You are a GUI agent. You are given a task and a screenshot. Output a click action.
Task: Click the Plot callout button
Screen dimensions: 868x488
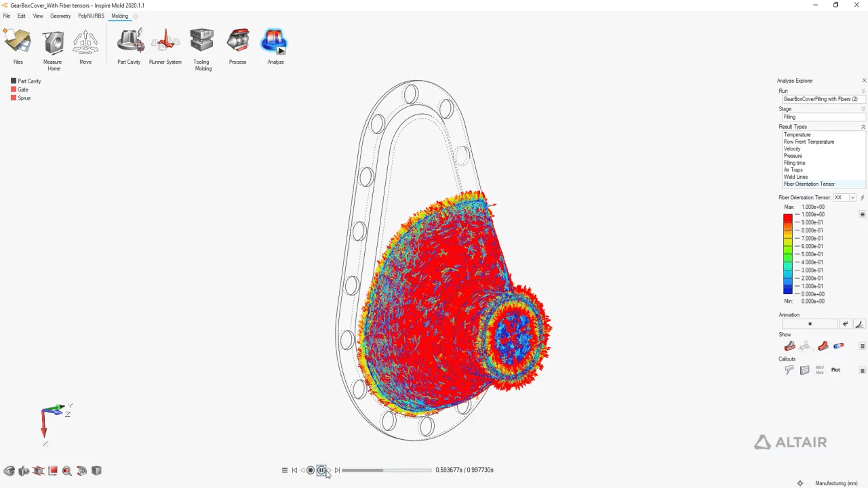pyautogui.click(x=835, y=370)
